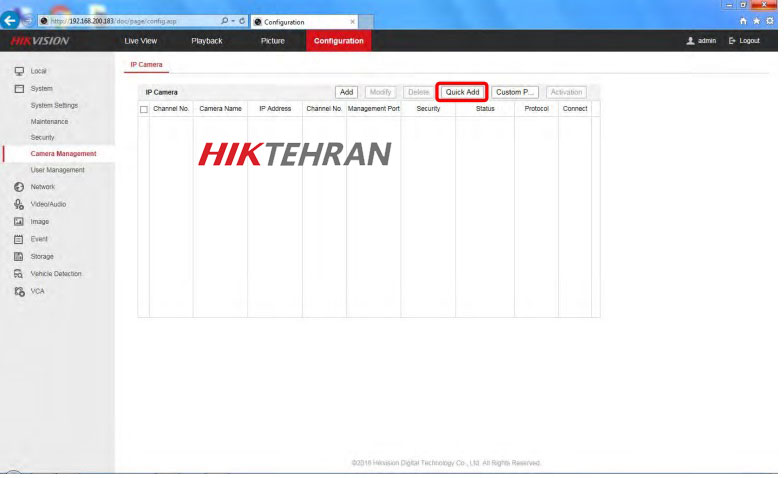Click the System icon in sidebar

click(19, 88)
